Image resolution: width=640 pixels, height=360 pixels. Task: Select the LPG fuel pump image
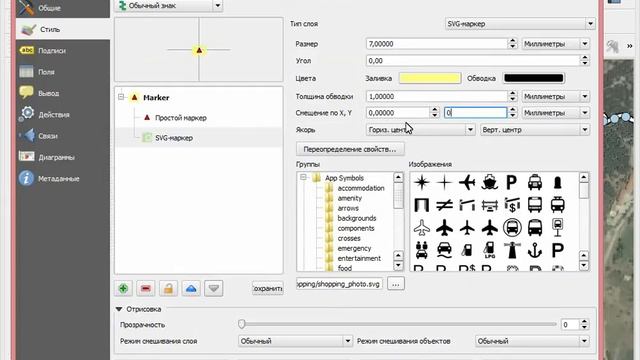click(489, 250)
